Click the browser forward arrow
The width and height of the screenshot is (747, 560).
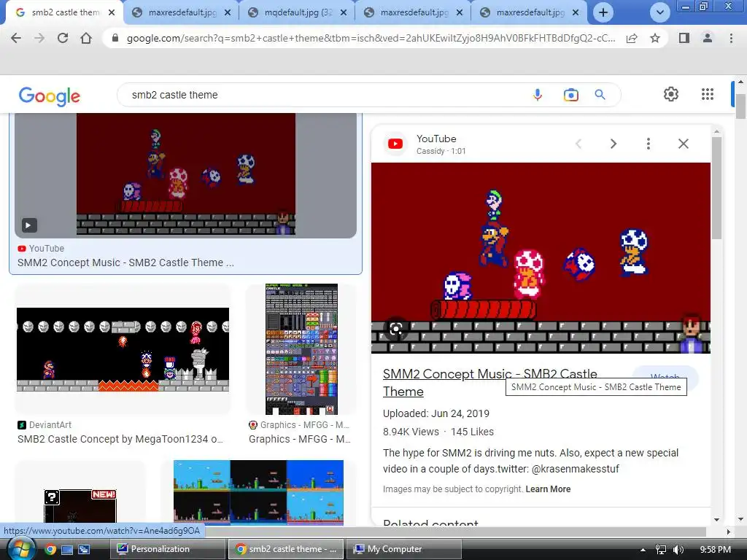39,38
